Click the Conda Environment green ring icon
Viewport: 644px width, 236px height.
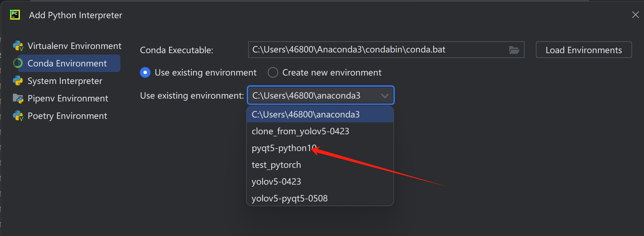pyautogui.click(x=18, y=63)
